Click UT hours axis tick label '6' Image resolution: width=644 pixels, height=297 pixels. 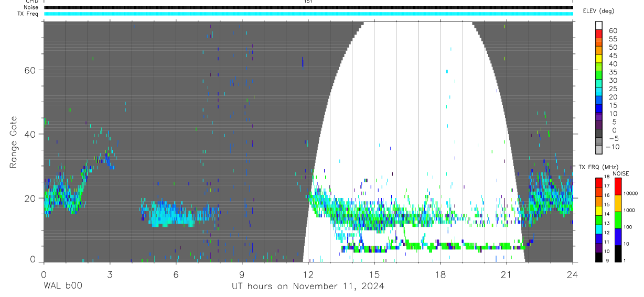click(x=176, y=274)
